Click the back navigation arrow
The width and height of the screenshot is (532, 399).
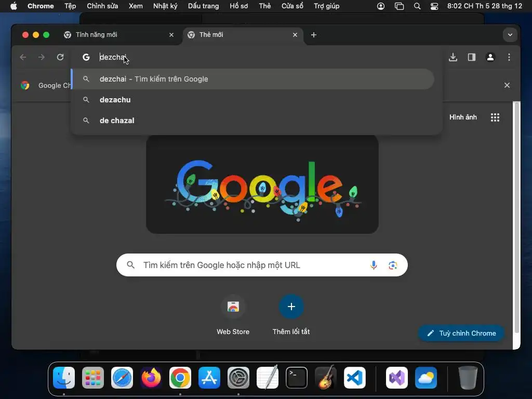point(23,57)
